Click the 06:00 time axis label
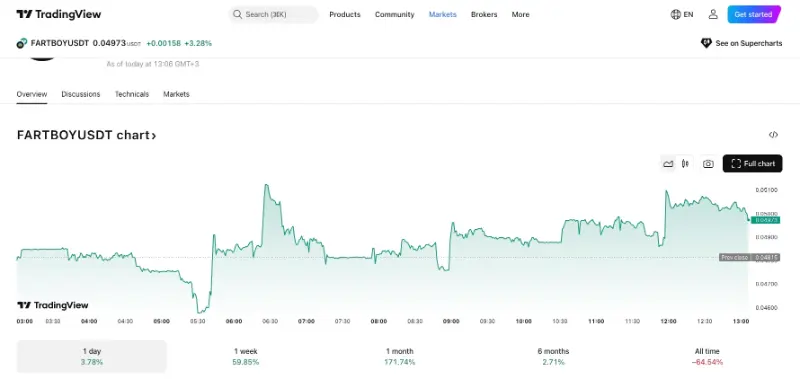The width and height of the screenshot is (800, 379). point(234,321)
